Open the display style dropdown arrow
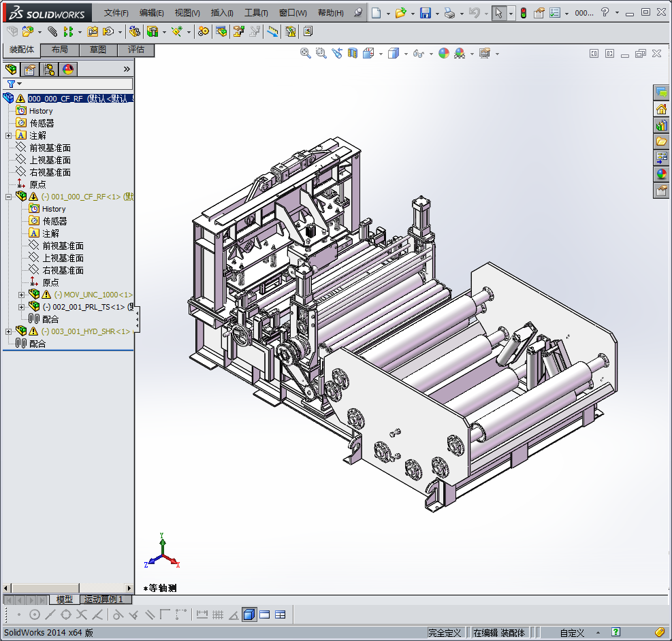672x641 pixels. tap(406, 54)
